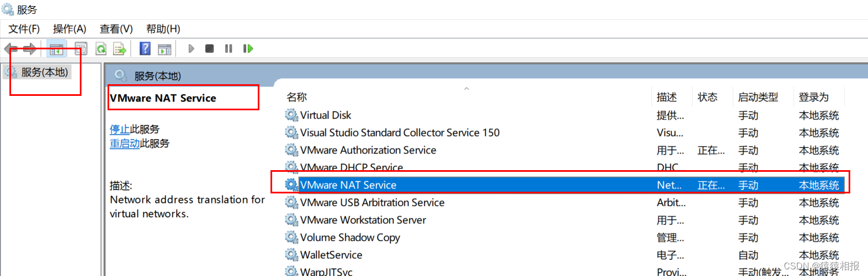Click gear icon beside VMware USB Arbitration Service
The image size is (868, 276).
291,202
